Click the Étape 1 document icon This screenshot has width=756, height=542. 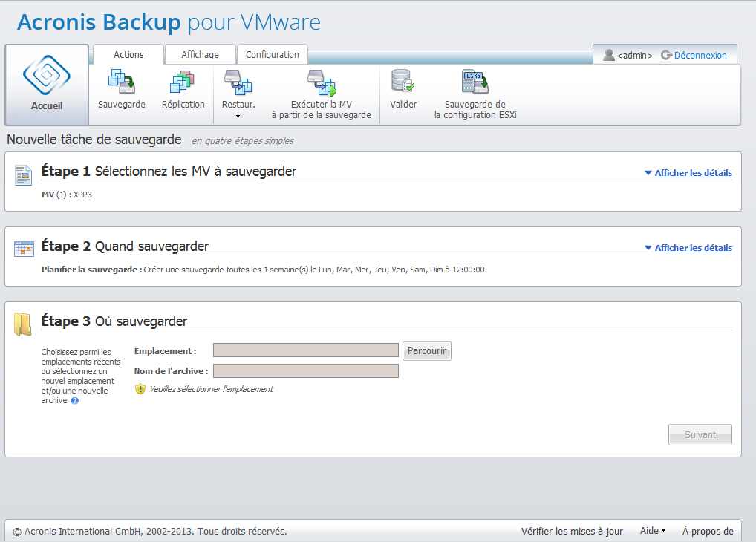(23, 175)
